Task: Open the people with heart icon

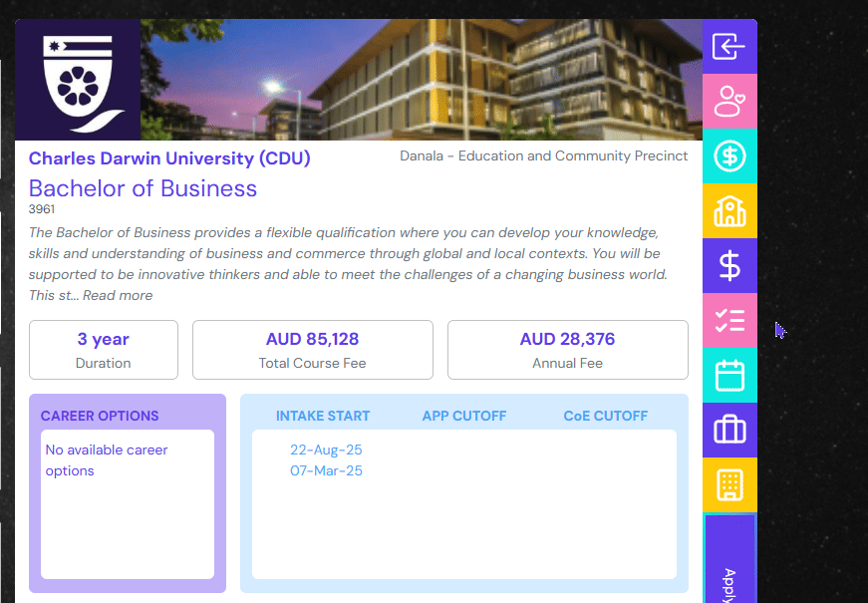Action: tap(729, 102)
